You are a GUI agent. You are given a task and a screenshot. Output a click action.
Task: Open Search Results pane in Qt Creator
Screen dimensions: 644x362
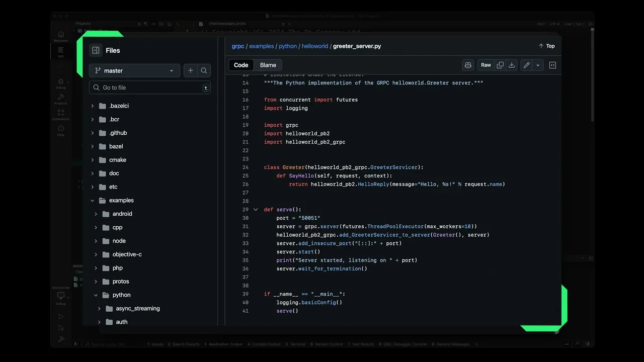click(184, 344)
